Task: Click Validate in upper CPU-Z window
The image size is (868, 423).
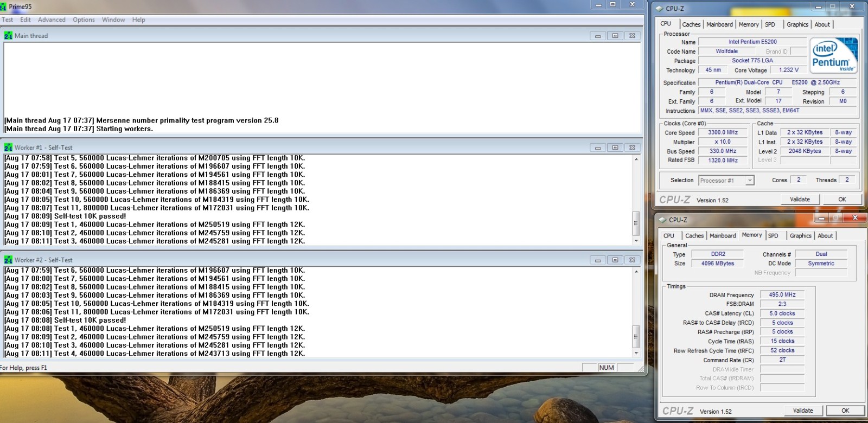Action: 800,200
